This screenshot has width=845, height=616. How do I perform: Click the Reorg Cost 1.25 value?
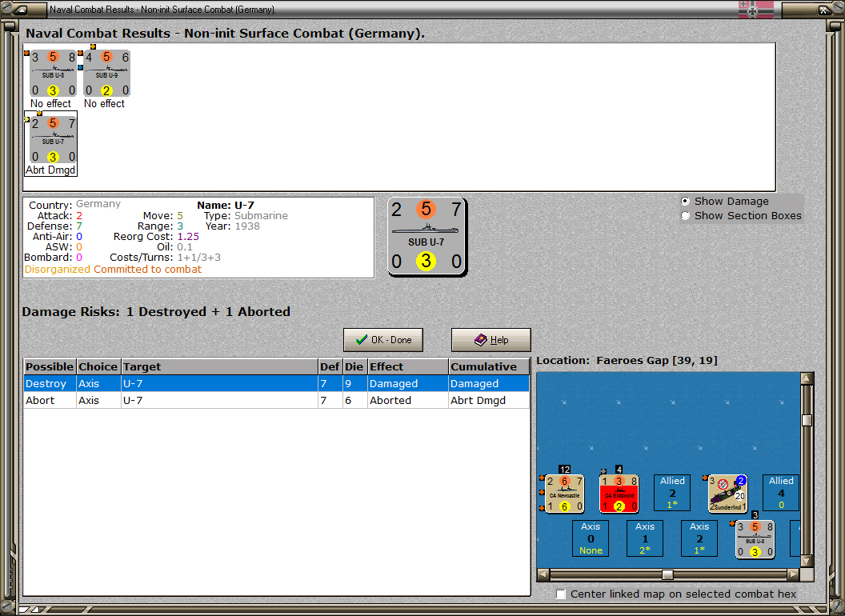click(188, 237)
